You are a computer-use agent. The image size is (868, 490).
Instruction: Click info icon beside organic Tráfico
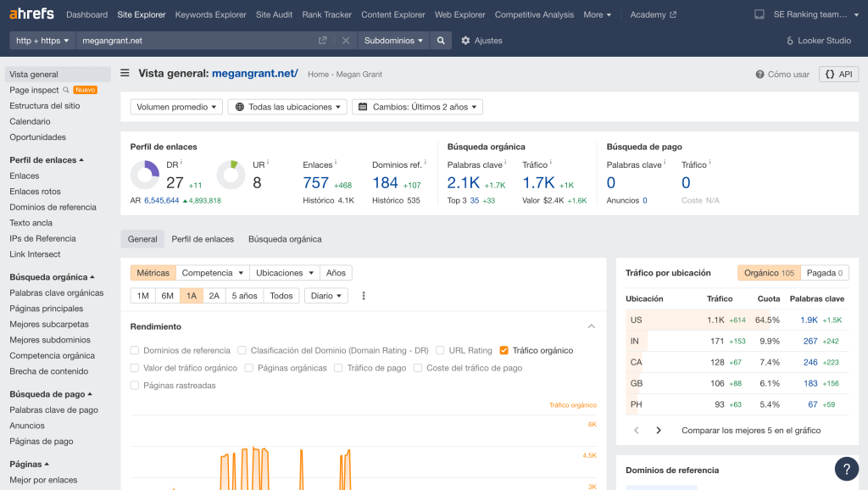(x=550, y=163)
